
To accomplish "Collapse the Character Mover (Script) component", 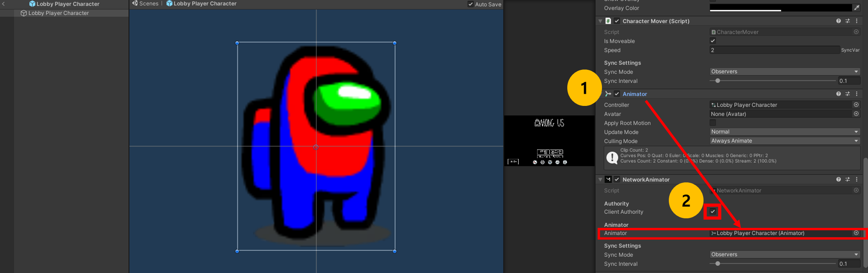I will point(600,21).
